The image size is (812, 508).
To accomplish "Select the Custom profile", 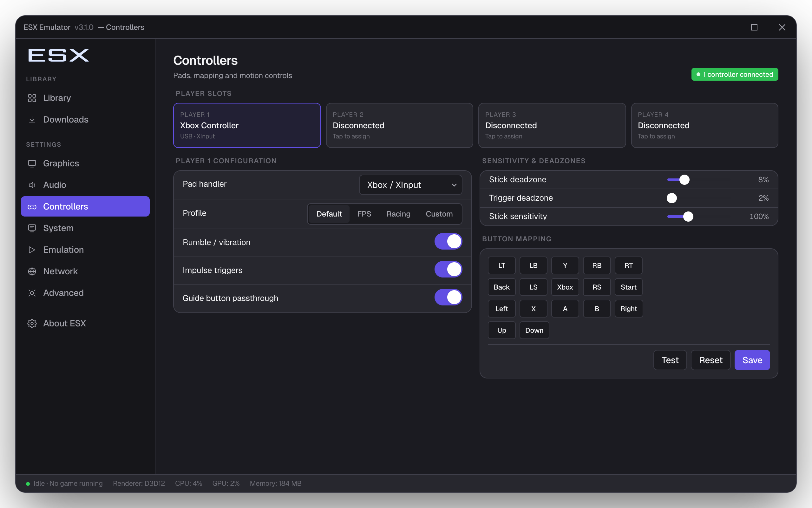I will 439,214.
